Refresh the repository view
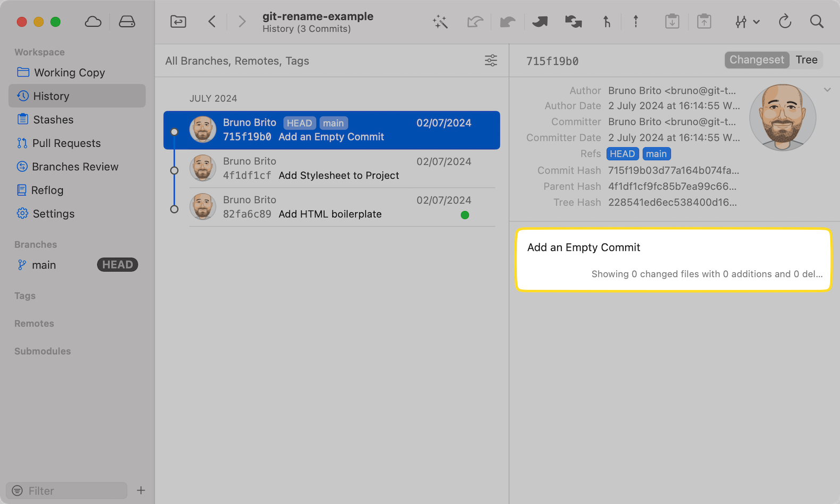Viewport: 840px width, 504px height. tap(785, 22)
